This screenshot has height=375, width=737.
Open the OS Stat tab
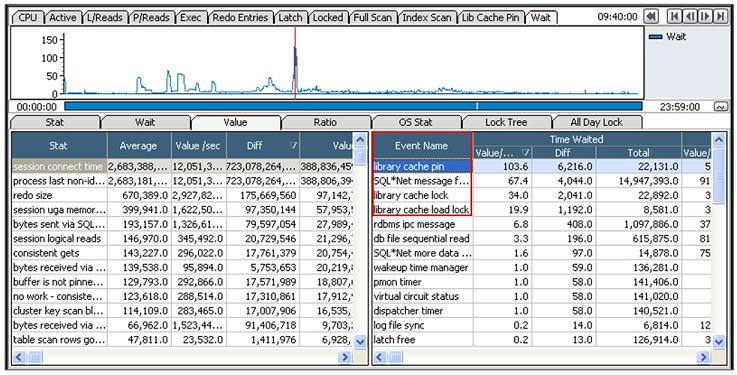click(416, 122)
